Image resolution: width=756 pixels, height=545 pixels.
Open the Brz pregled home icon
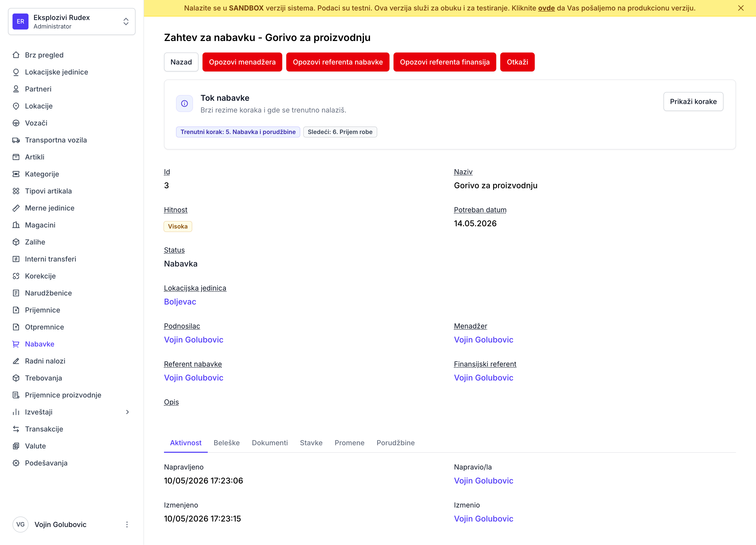(x=16, y=55)
